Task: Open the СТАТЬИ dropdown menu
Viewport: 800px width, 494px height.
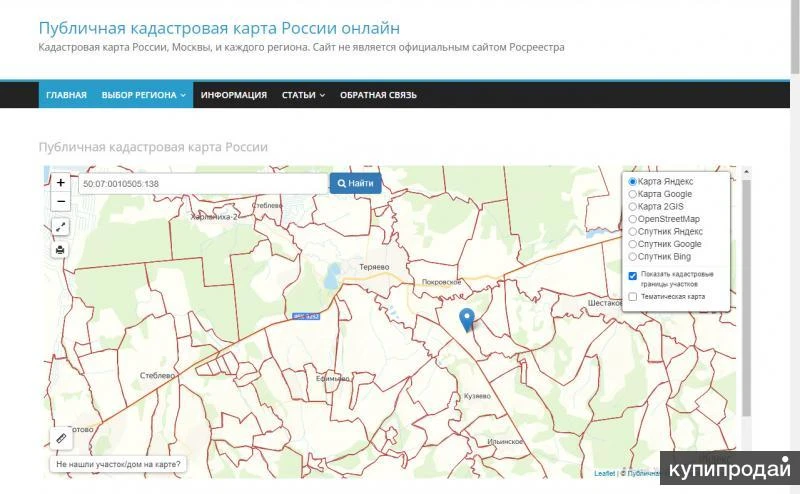Action: [x=303, y=95]
